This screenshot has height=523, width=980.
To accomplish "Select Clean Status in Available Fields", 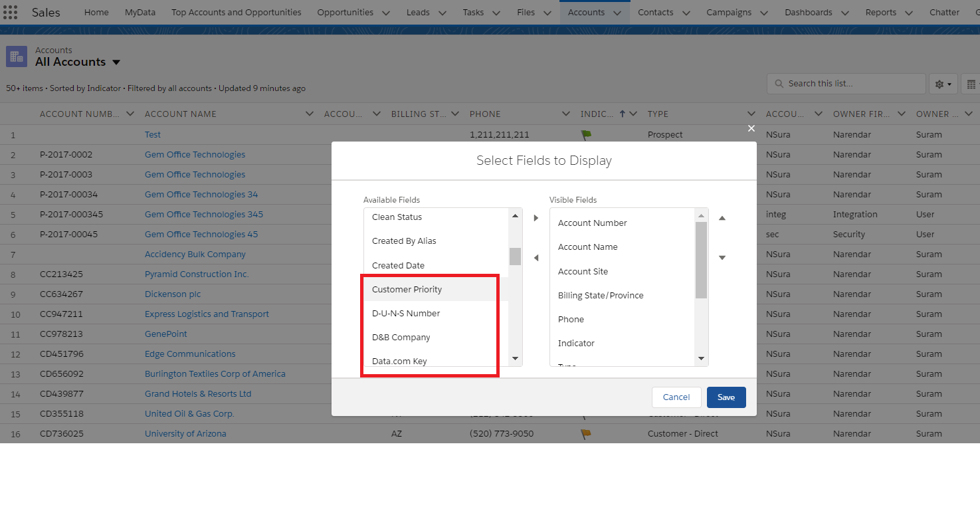I will point(436,217).
